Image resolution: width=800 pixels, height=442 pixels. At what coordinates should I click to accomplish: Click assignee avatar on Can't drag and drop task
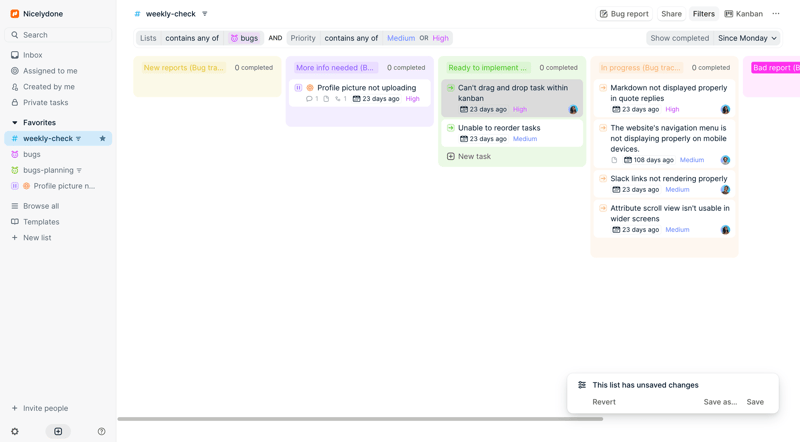click(x=573, y=109)
